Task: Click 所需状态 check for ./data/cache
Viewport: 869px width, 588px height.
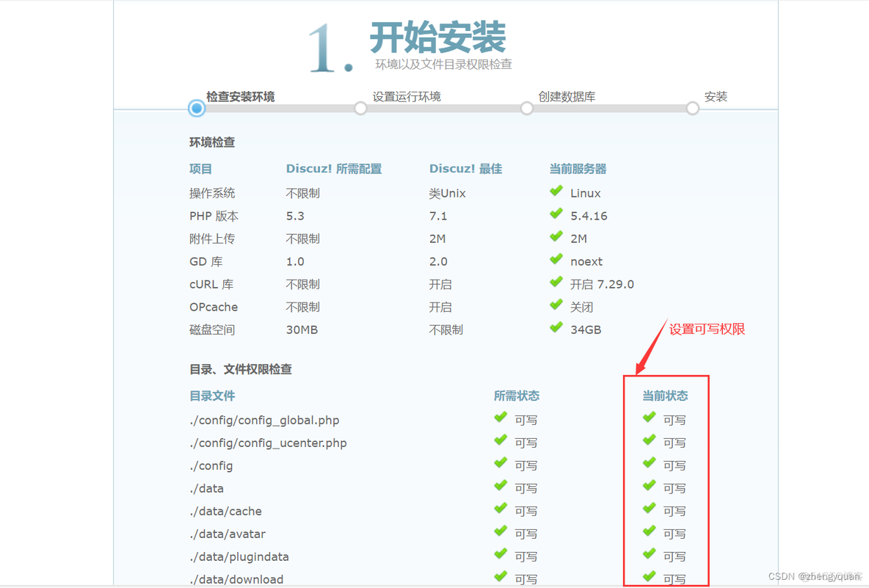Action: click(501, 508)
